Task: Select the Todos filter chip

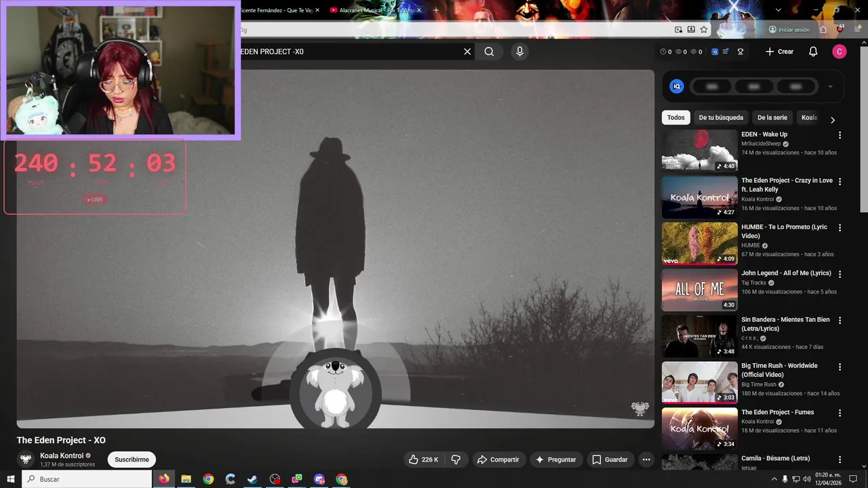Action: coord(676,117)
